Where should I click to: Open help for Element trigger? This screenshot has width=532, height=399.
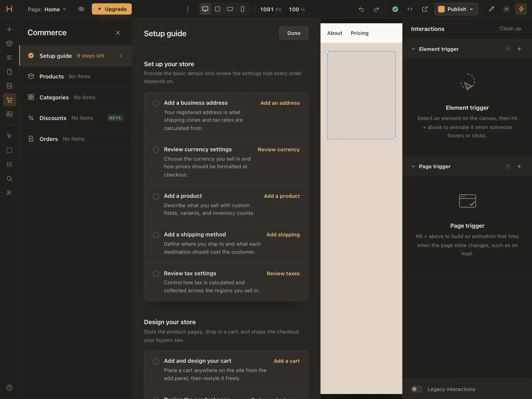tap(508, 49)
